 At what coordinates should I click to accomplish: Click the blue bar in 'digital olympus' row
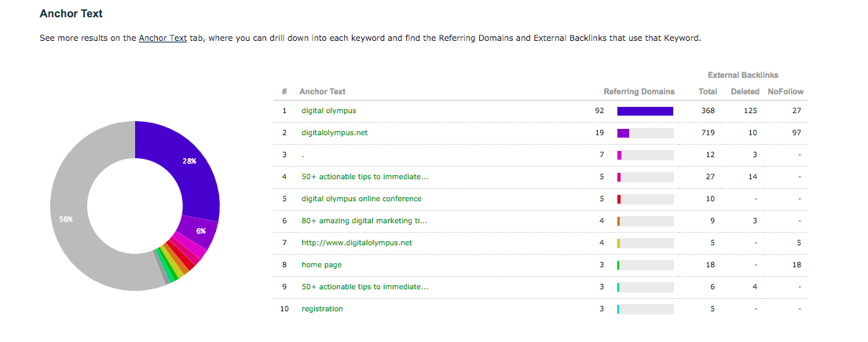pos(645,111)
